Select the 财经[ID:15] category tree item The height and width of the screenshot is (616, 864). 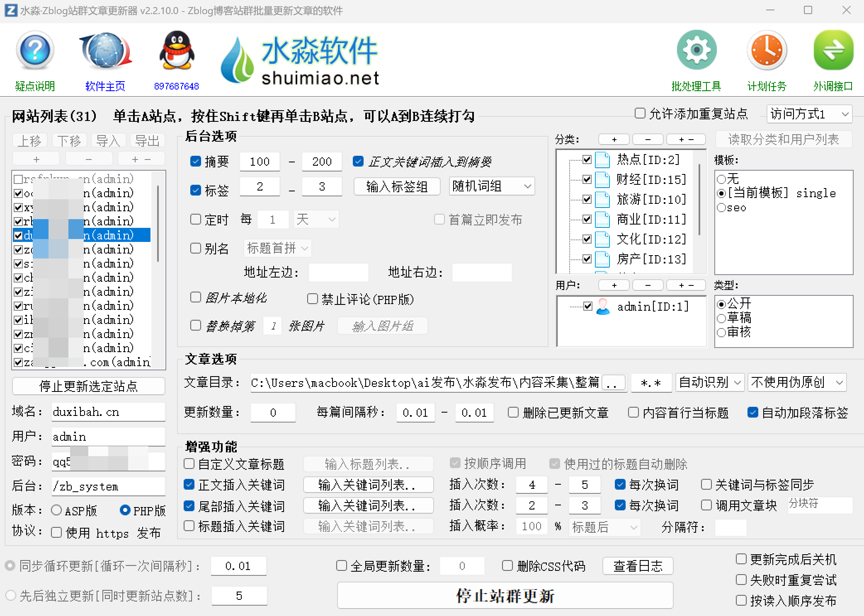coord(651,179)
